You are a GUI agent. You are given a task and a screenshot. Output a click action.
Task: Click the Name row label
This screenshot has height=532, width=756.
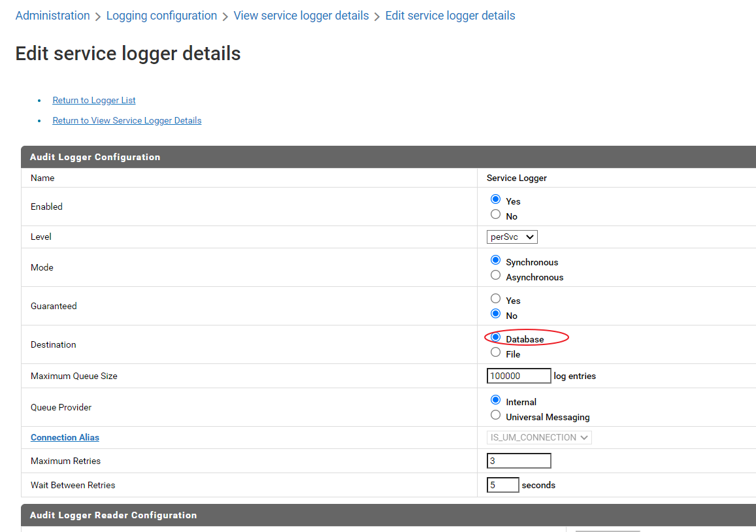pos(42,178)
